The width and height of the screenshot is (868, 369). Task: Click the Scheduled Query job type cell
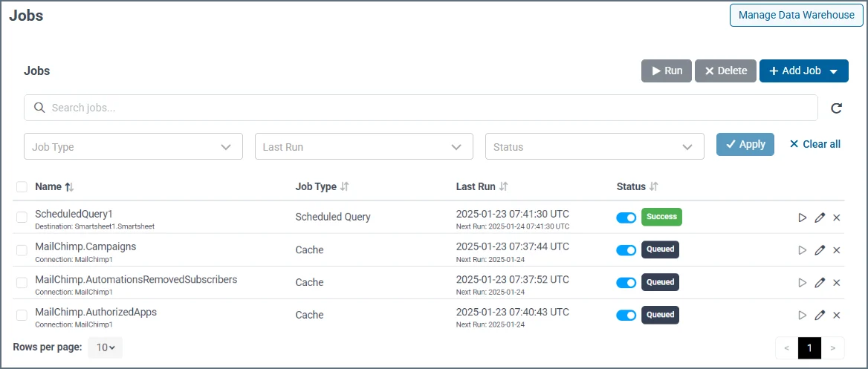tap(333, 218)
